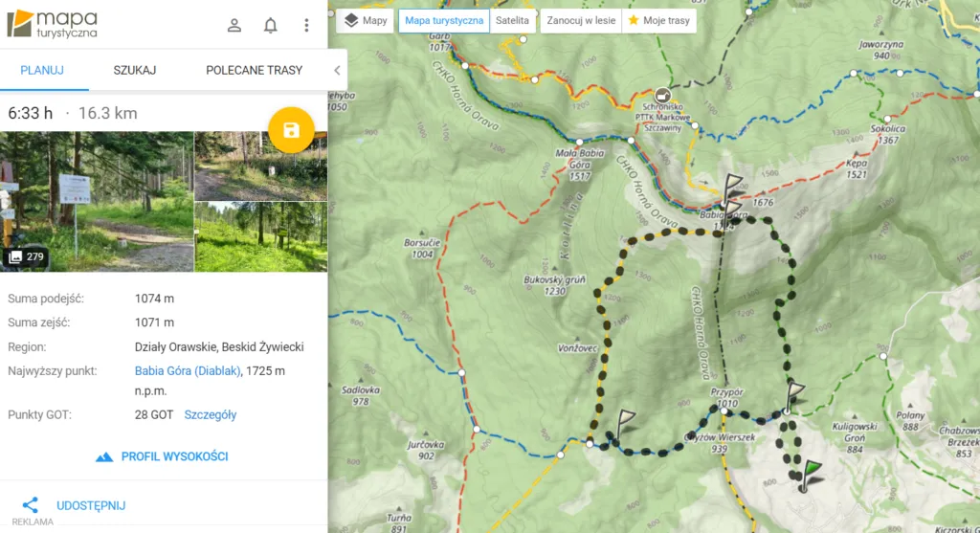Open the Mapy layers dropdown
Image resolution: width=980 pixels, height=533 pixels.
click(366, 20)
